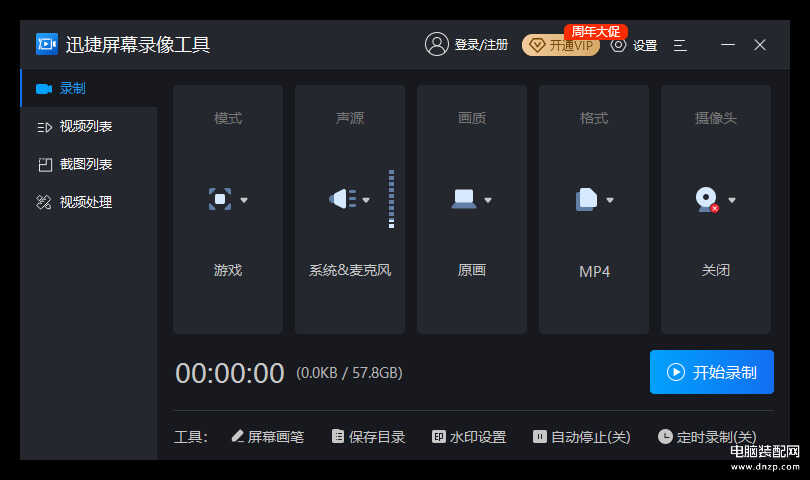Click the user avatar icon
Viewport: 810px width, 480px height.
[437, 44]
